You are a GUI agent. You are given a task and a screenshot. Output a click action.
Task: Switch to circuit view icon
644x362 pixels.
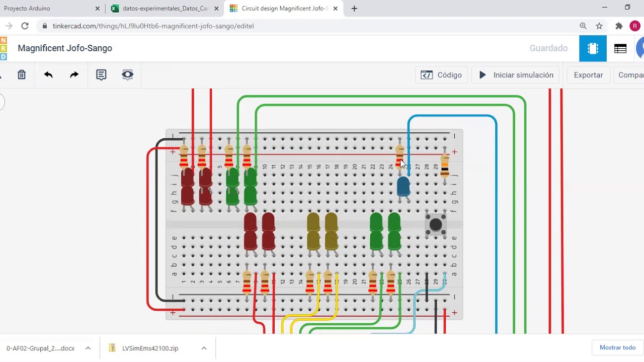pyautogui.click(x=593, y=48)
